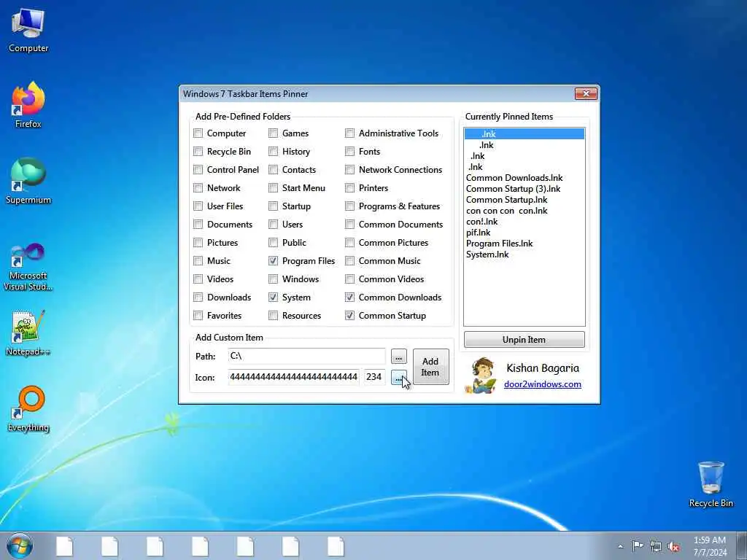Select the highlighted .lnk pinned item
The height and width of the screenshot is (560, 747).
pos(524,134)
